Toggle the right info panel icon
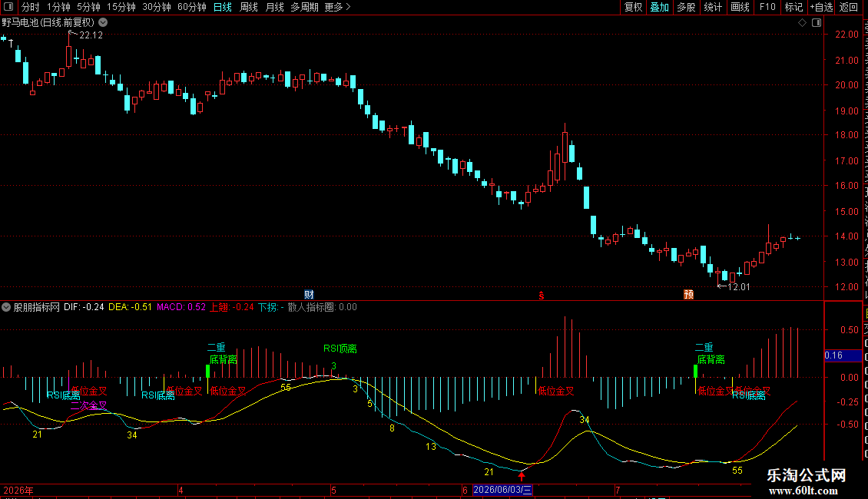Screen dimensions: 868x499 pos(817,23)
